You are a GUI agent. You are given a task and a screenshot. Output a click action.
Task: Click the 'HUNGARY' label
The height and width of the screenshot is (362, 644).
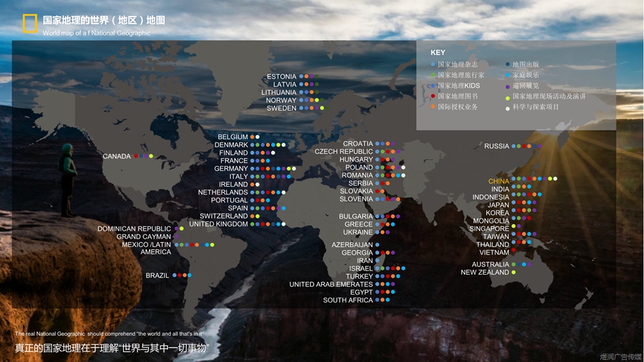coord(356,160)
